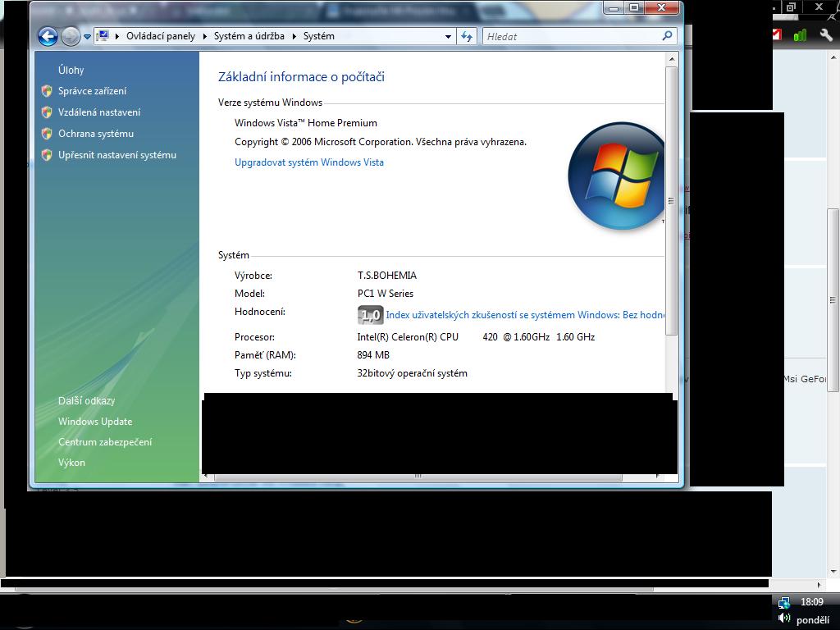Viewport: 840px width, 630px height.
Task: Select the Systém a údržba breadcrumb
Action: pyautogui.click(x=249, y=36)
